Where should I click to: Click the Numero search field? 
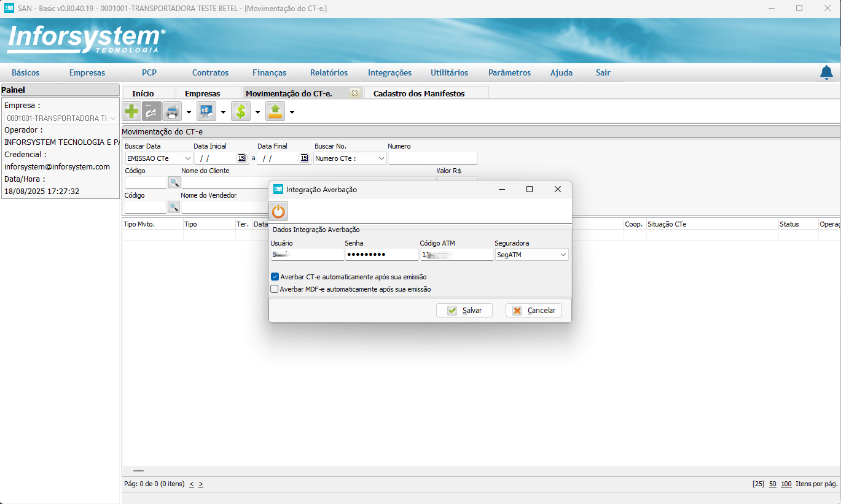(432, 158)
